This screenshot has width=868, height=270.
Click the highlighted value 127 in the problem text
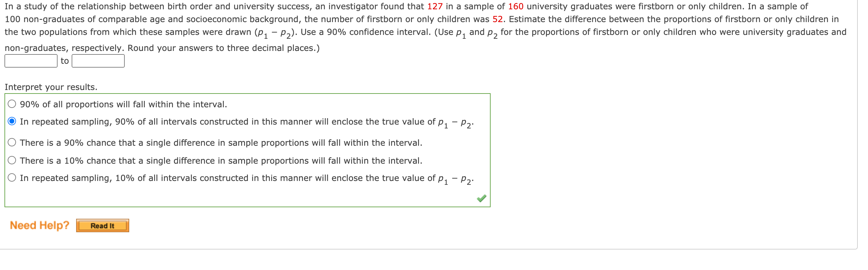(x=435, y=6)
